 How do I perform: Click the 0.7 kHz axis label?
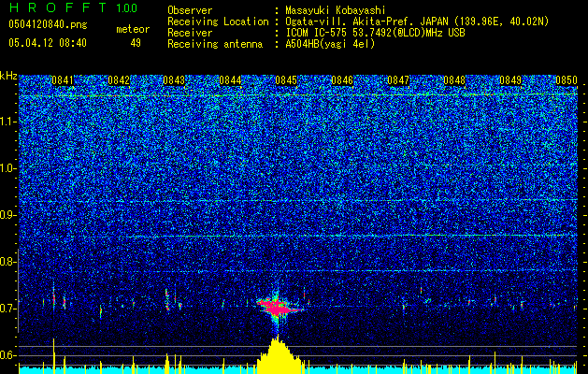click(7, 309)
